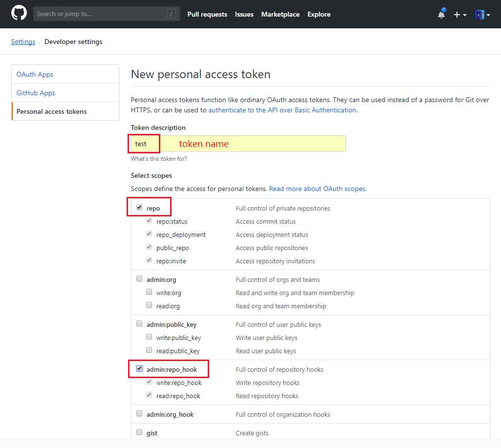Click the 'Full control of orgs and teams' text

[277, 280]
